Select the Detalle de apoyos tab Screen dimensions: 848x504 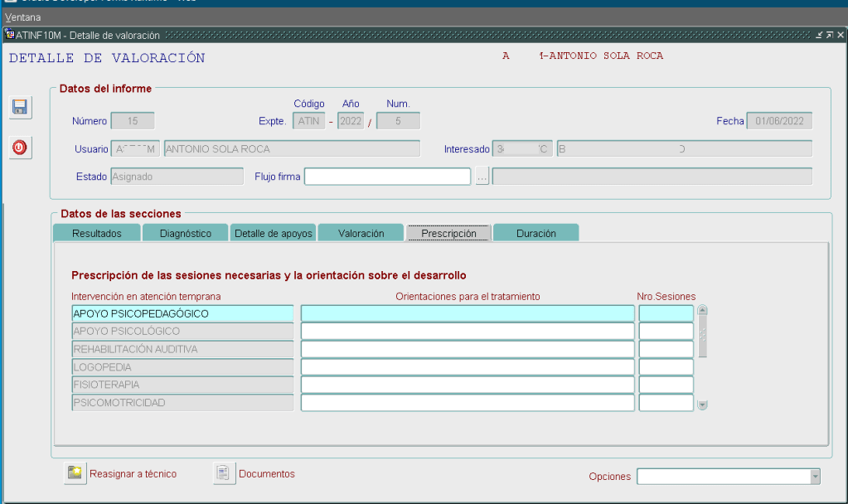click(274, 233)
